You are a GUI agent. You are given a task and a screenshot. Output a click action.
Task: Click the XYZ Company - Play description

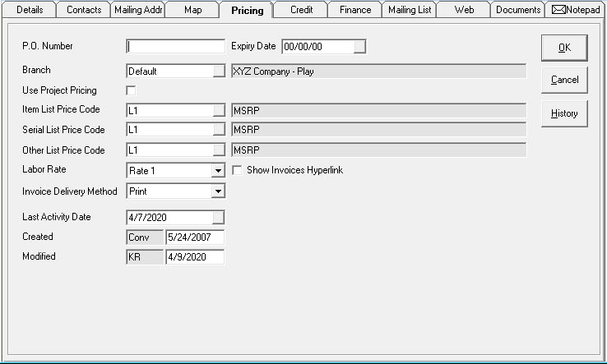click(x=378, y=71)
